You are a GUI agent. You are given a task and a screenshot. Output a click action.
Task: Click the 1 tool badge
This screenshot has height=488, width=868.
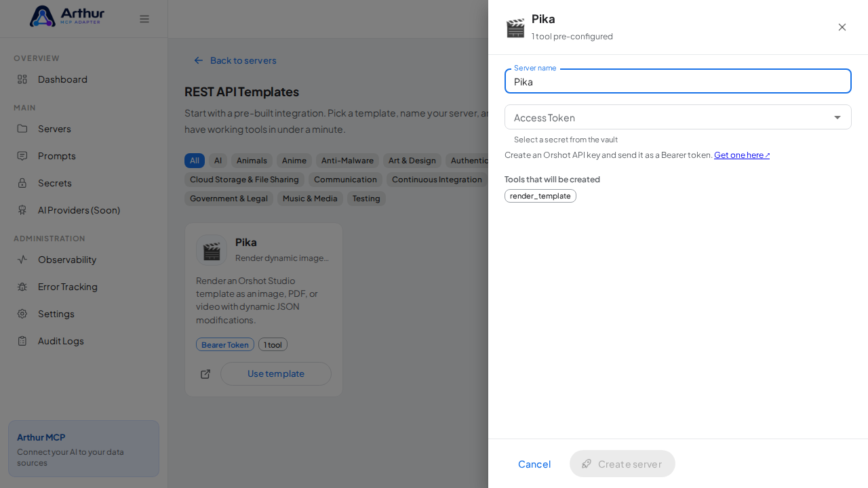point(273,344)
